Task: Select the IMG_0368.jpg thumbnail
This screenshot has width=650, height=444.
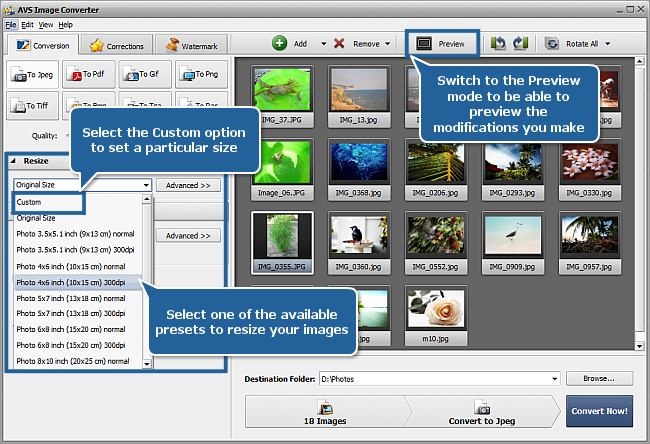Action: coord(359,170)
